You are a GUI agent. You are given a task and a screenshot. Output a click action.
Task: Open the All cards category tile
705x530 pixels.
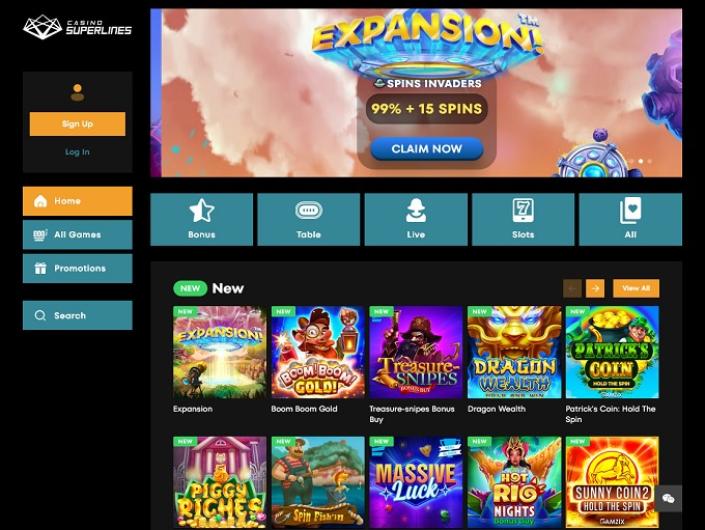630,219
